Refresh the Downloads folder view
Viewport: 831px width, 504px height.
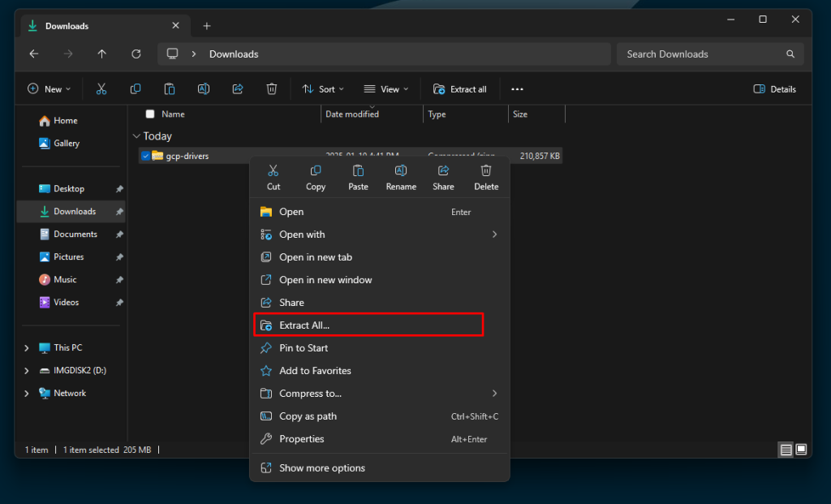point(136,54)
